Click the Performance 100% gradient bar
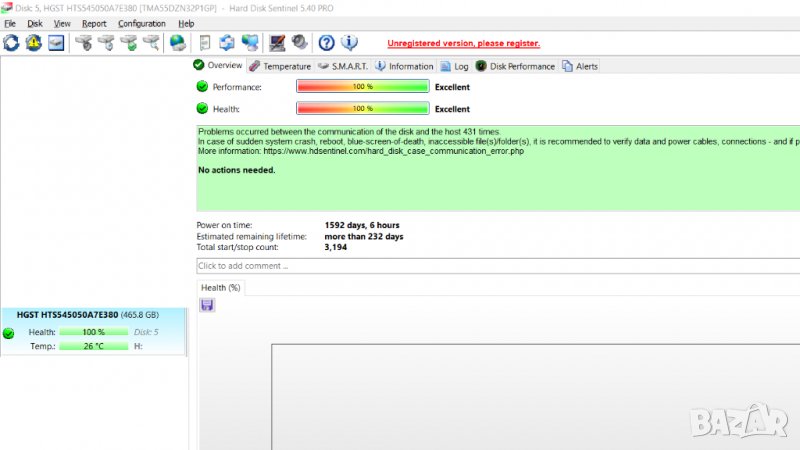 (x=362, y=87)
